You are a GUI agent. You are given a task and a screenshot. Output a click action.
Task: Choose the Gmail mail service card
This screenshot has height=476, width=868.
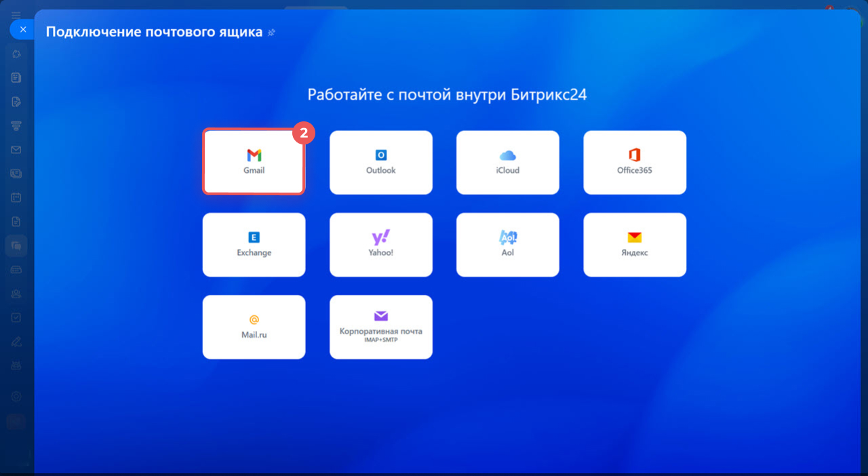coord(254,162)
